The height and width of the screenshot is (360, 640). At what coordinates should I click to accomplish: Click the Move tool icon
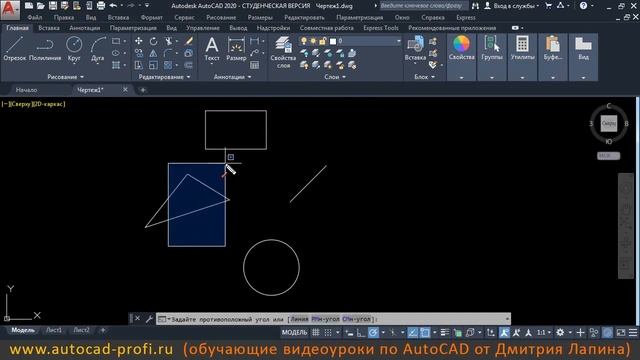(139, 41)
